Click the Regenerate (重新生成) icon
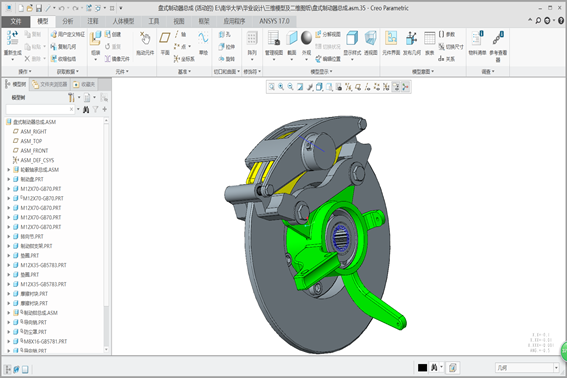567x378 pixels. coord(12,38)
